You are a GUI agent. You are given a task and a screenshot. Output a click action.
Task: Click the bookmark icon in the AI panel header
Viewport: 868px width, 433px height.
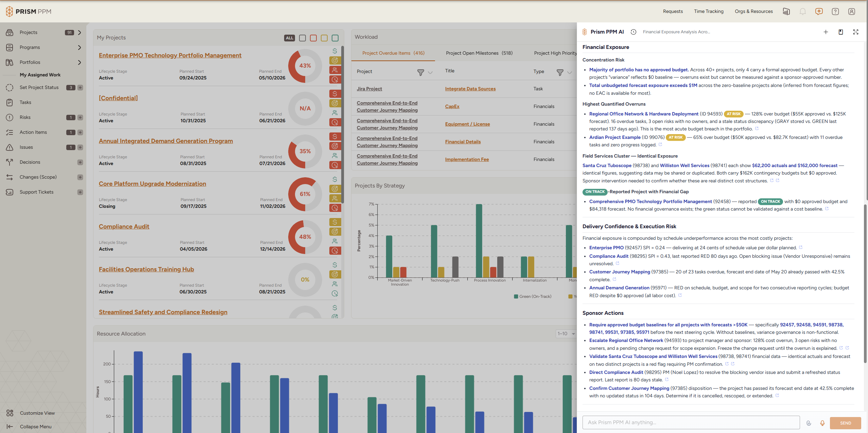pyautogui.click(x=840, y=32)
